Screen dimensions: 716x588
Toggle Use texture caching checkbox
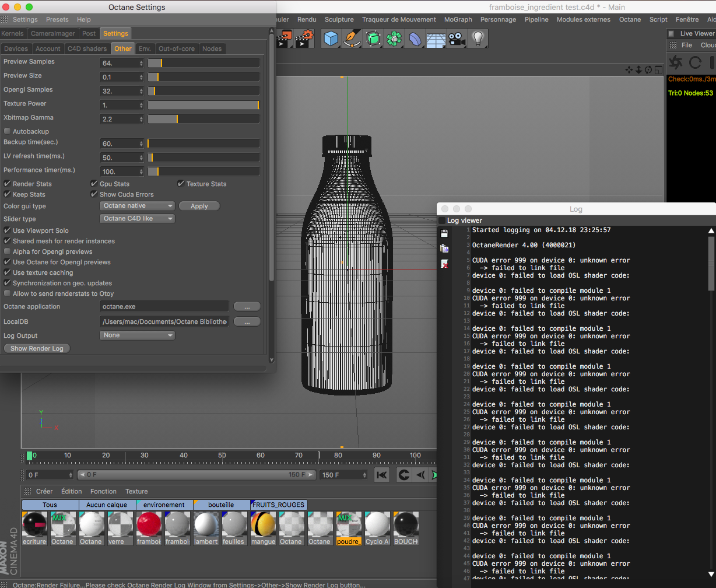(8, 272)
